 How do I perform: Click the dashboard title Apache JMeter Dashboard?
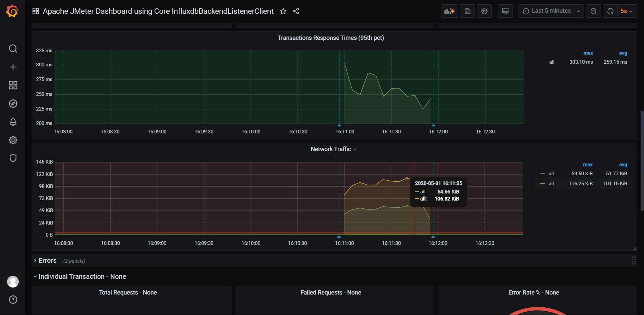point(158,11)
